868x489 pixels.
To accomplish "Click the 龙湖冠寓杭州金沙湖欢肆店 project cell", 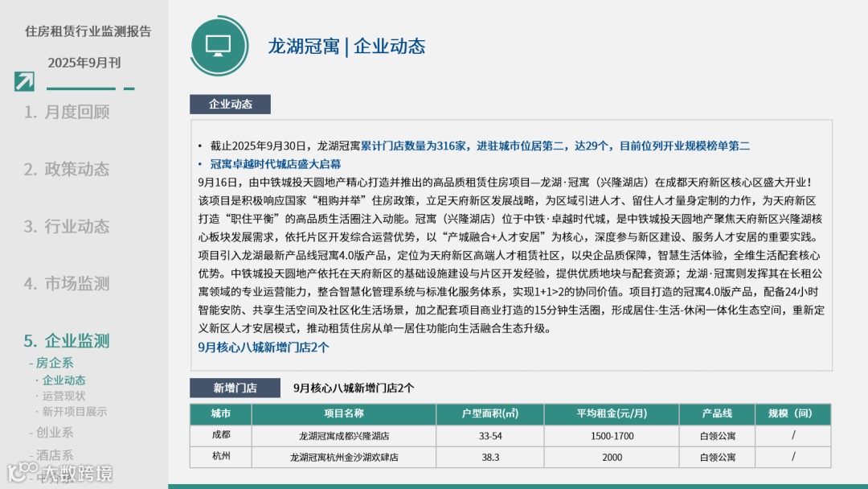I will (x=344, y=458).
